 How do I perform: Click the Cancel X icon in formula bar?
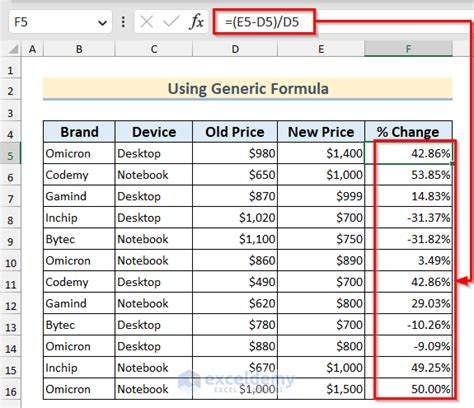pos(146,22)
